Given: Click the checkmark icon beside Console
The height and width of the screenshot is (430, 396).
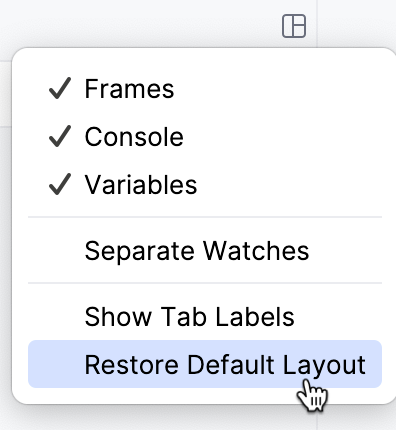Looking at the screenshot, I should pos(60,136).
